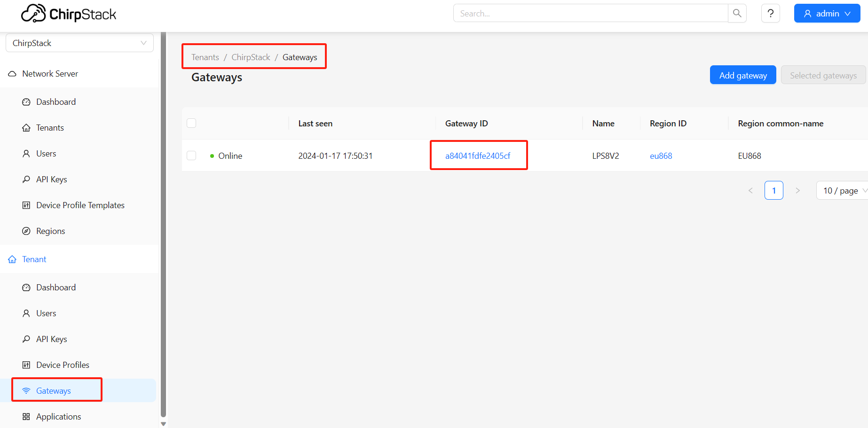
Task: Open the Regions menu item
Action: tap(78, 231)
